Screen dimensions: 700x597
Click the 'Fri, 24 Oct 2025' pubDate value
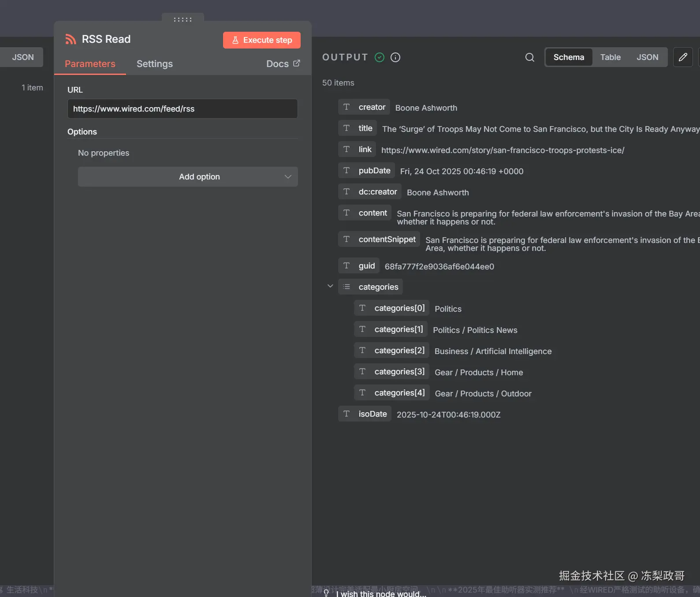click(x=462, y=172)
